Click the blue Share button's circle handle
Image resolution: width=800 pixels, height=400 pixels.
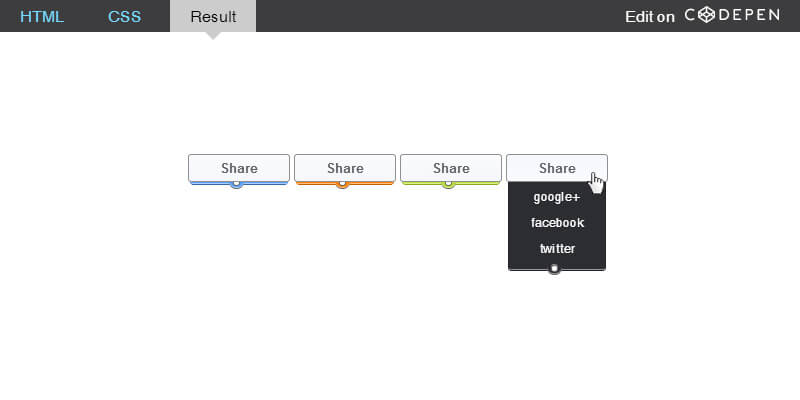(236, 184)
